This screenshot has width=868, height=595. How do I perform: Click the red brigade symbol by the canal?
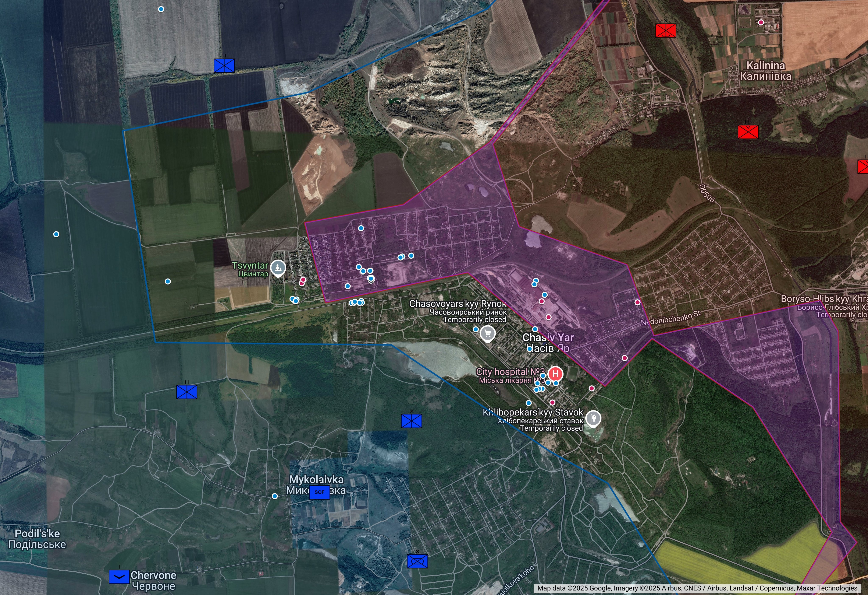coord(666,30)
